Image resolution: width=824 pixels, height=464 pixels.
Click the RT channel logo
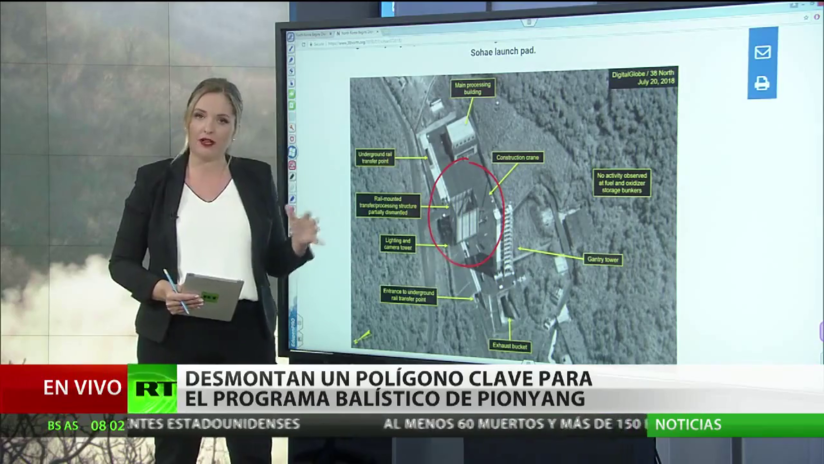coord(152,388)
